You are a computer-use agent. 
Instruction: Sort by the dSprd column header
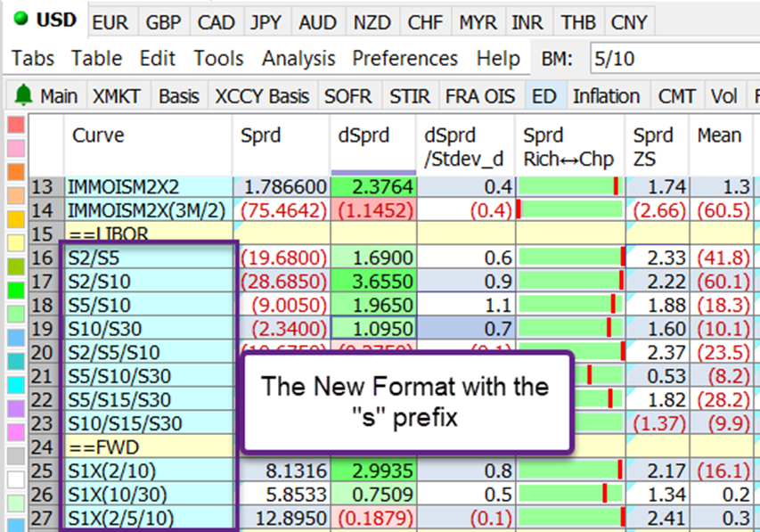click(372, 145)
